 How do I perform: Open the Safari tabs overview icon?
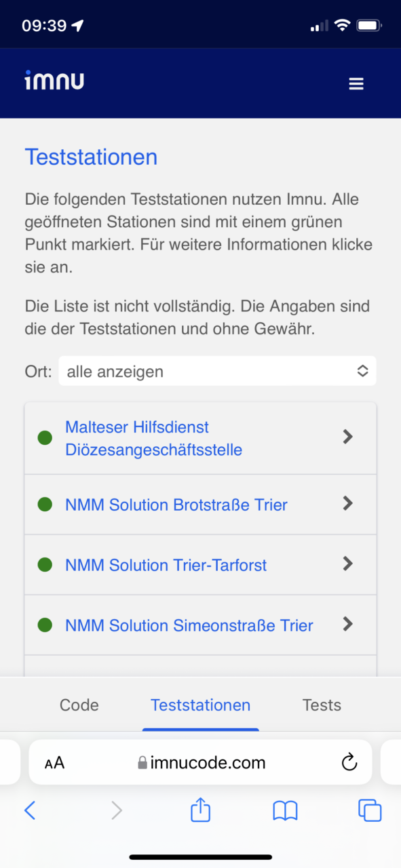pos(370,810)
